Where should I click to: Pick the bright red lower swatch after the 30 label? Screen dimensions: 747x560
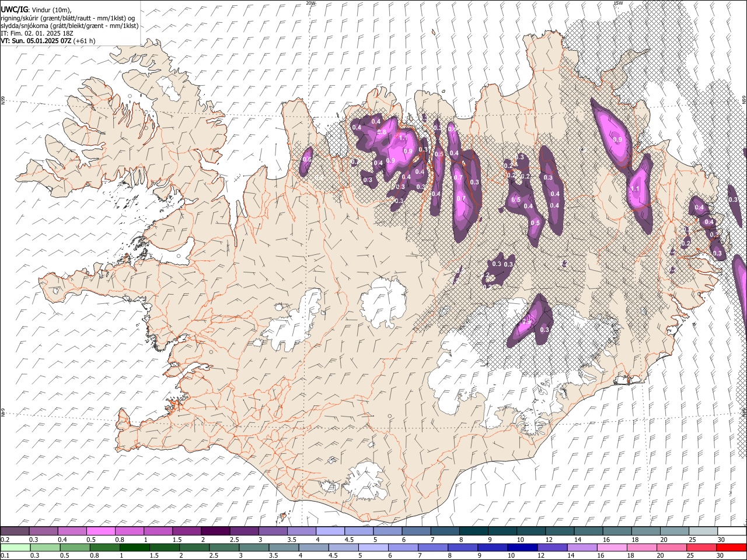coord(732,547)
